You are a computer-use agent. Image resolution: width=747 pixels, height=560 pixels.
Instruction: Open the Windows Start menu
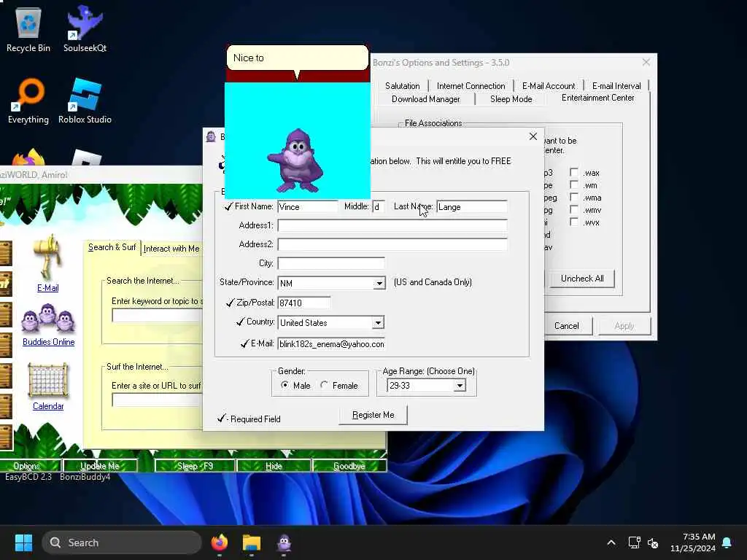[x=23, y=542]
